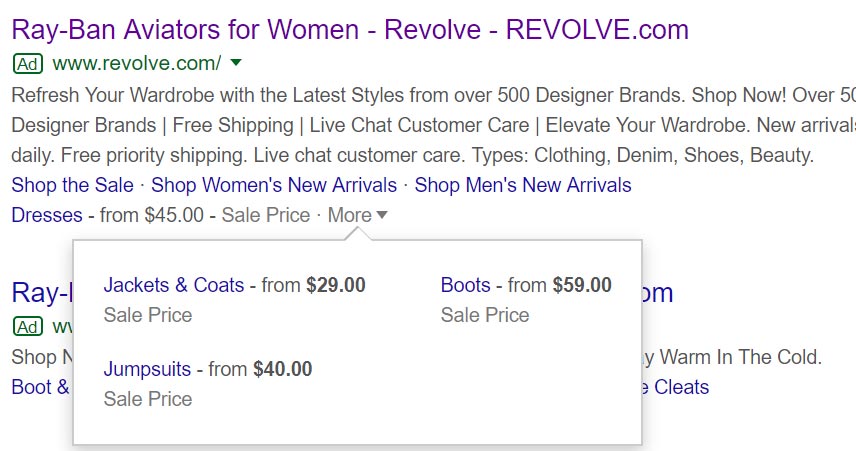856x451 pixels.
Task: Click the Ad badge on the Revolve listing
Action: tap(28, 64)
